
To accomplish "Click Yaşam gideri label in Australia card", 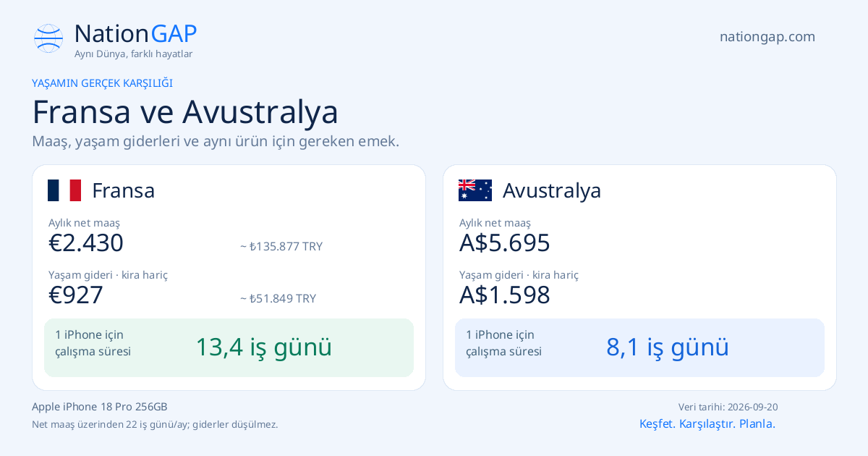I will 519,274.
